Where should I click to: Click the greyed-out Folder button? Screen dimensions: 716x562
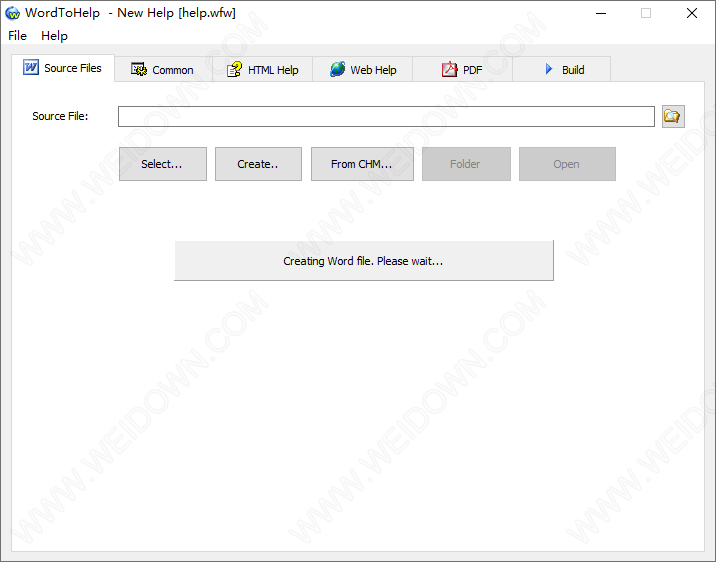click(x=466, y=164)
